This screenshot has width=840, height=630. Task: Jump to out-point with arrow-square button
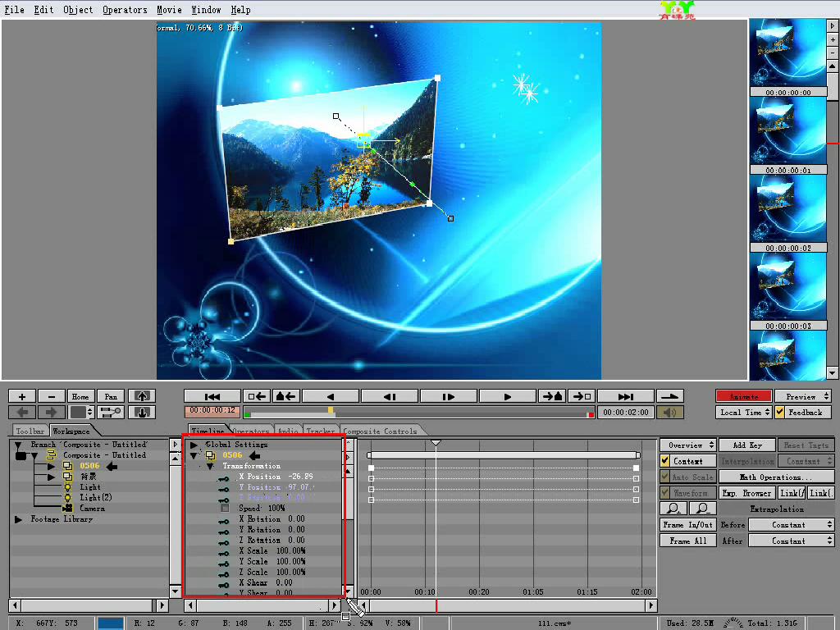click(x=582, y=396)
